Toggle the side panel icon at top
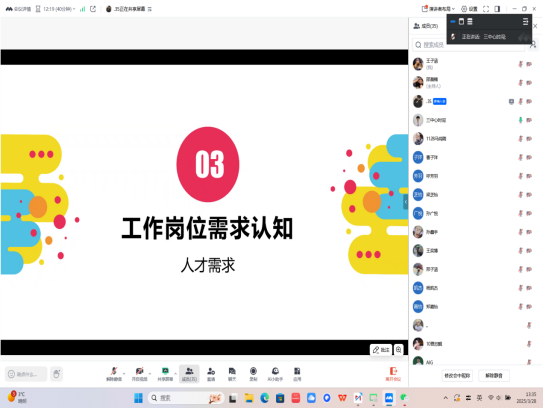Screen dimensions: 543x408 [497, 9]
